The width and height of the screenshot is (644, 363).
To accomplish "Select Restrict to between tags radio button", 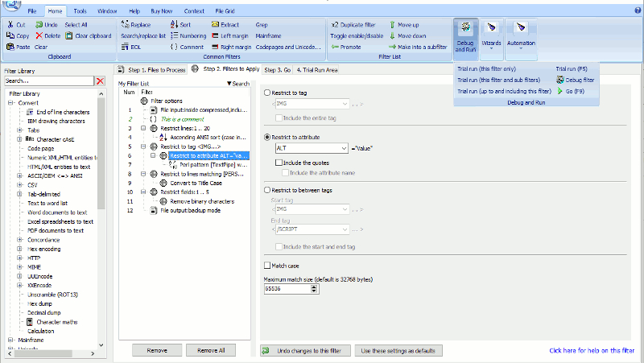I will point(267,190).
